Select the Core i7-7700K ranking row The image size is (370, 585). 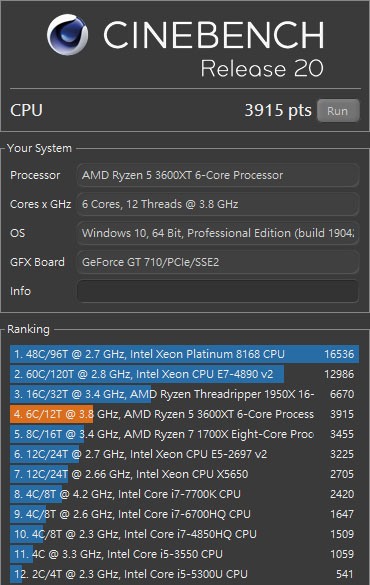(185, 494)
